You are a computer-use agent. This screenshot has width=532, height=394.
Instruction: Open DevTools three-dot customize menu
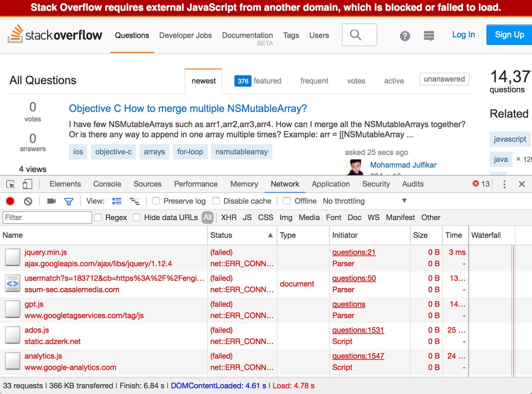505,184
